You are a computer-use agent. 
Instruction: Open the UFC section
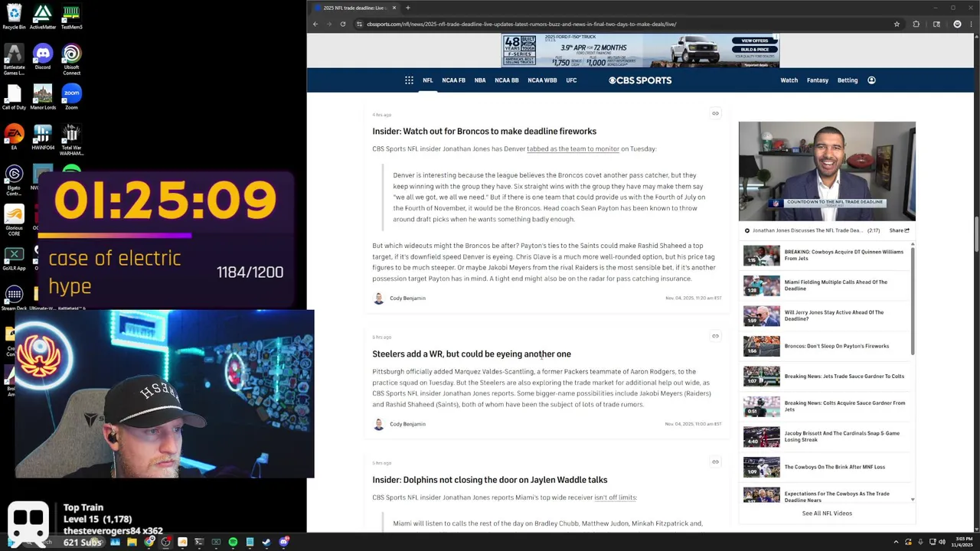pos(571,80)
